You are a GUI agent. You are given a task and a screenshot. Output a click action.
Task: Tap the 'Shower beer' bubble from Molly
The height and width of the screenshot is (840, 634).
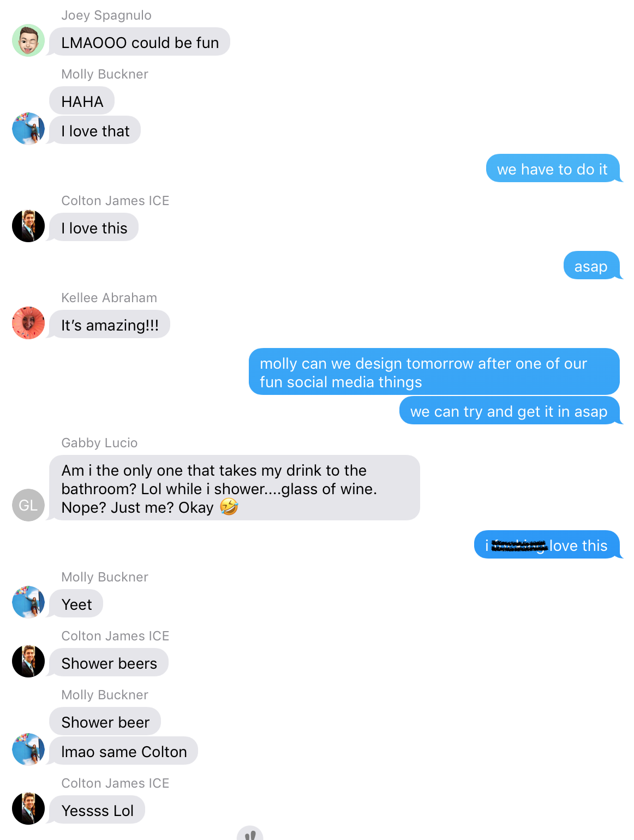pos(105,722)
